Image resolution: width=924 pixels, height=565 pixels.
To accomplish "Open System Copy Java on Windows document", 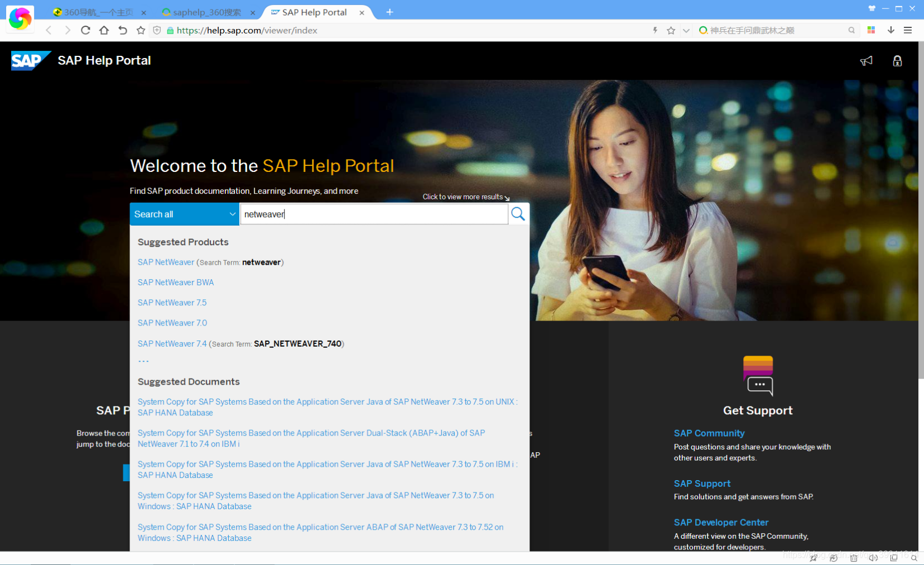I will 316,501.
